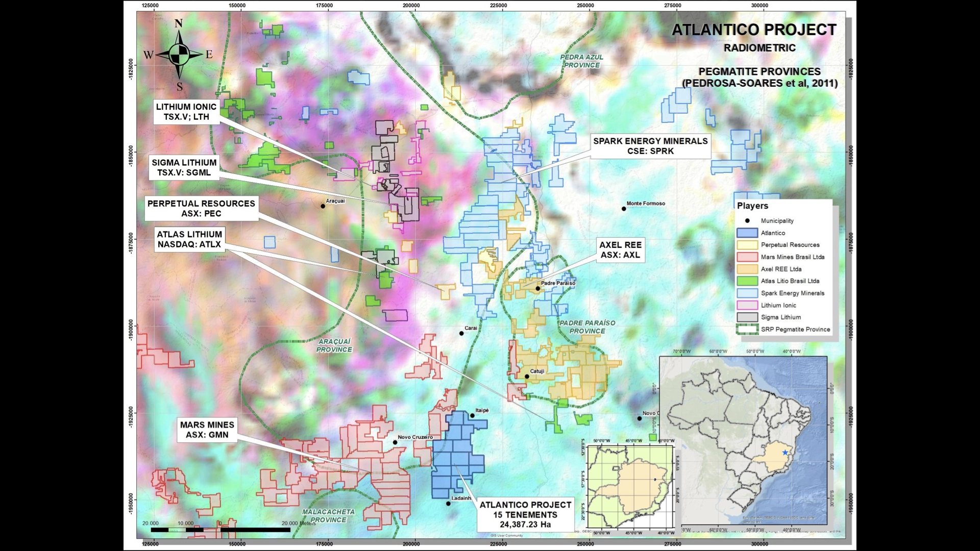Click the SPARK ENERGY MINERALS CSE: SPRK label
The height and width of the screenshot is (551, 980).
[650, 146]
